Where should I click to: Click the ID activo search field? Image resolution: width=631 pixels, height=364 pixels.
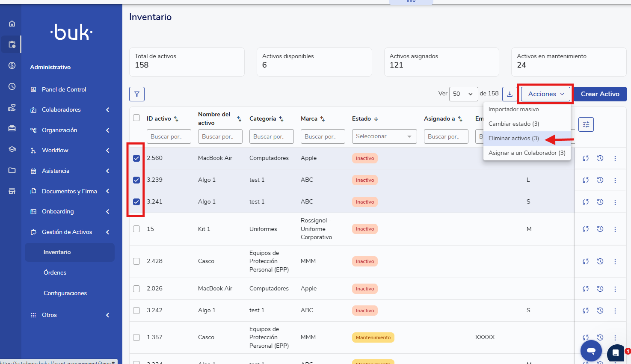click(169, 136)
